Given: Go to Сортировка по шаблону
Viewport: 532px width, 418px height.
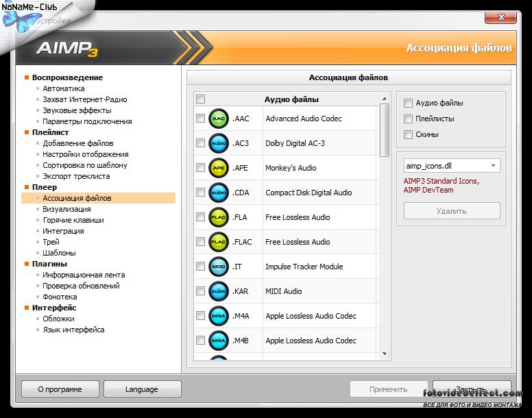Looking at the screenshot, I should [x=85, y=165].
